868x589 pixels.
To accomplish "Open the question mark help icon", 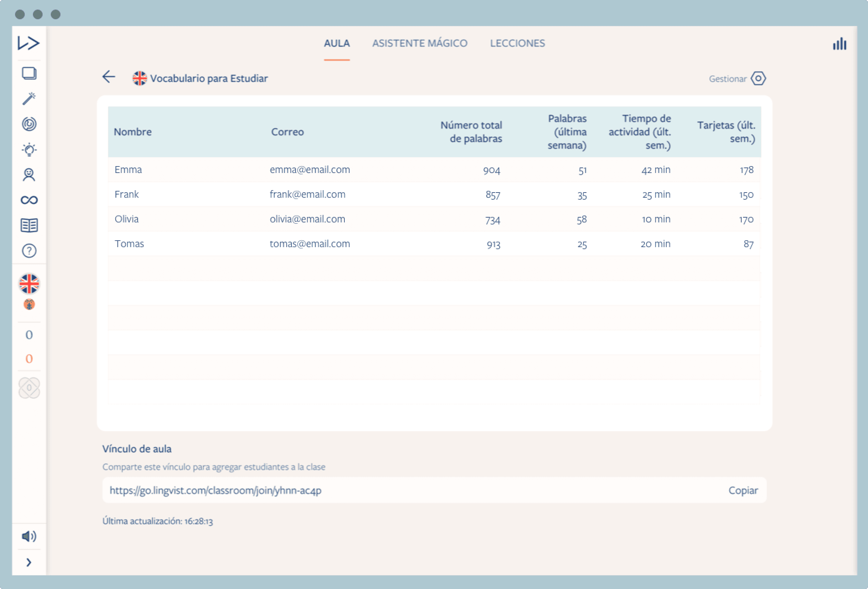I will coord(29,251).
